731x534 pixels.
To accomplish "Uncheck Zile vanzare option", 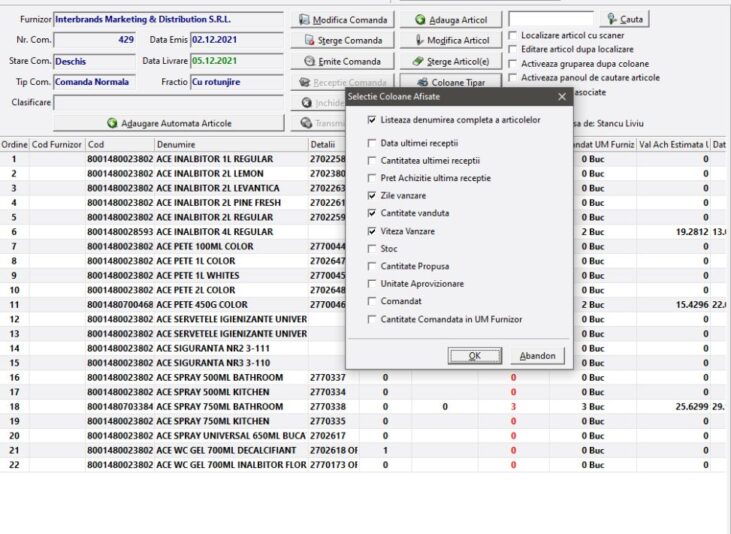I will point(373,196).
